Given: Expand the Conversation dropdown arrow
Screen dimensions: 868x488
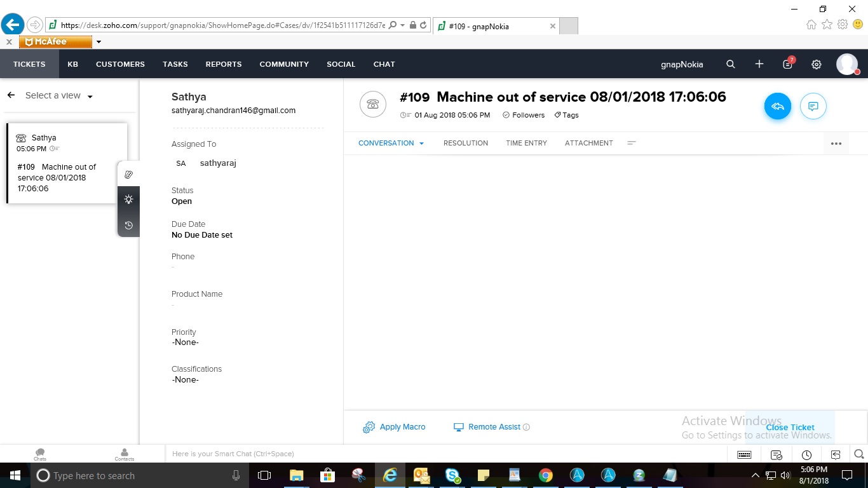Looking at the screenshot, I should click(x=421, y=144).
